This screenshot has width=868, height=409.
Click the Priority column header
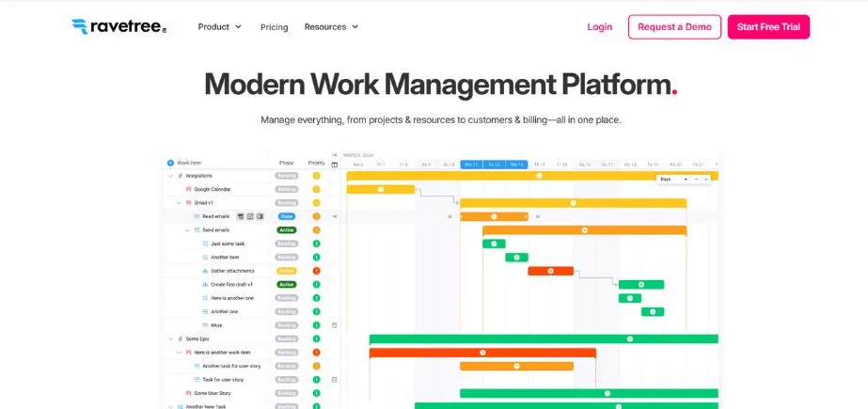(317, 163)
